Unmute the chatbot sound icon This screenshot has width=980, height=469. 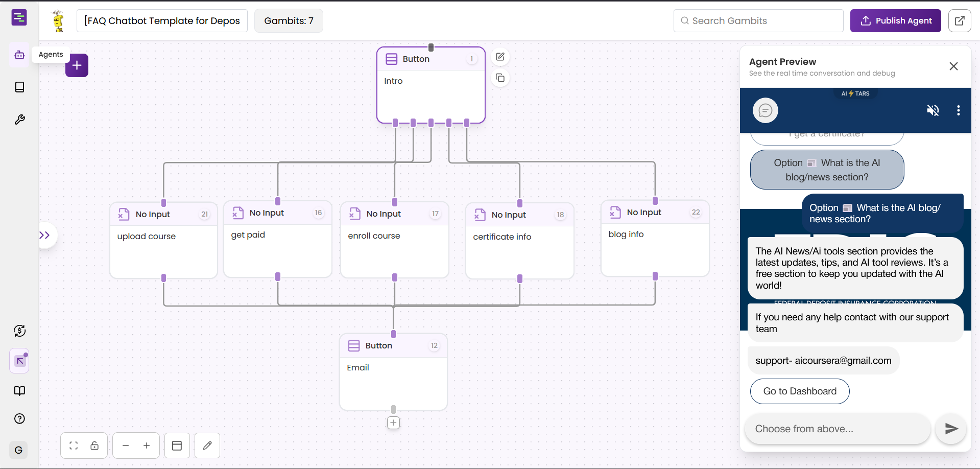[933, 110]
